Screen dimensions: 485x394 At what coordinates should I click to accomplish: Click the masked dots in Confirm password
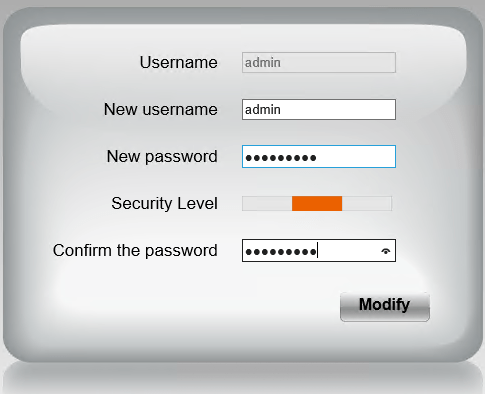(x=281, y=251)
